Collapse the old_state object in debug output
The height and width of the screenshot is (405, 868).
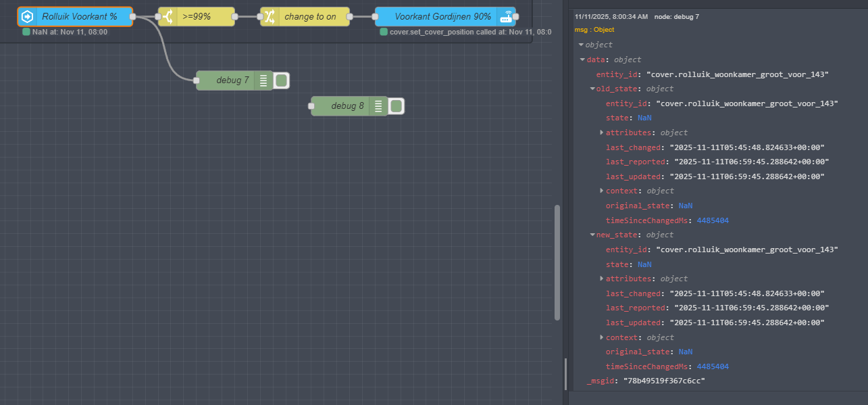pos(592,89)
